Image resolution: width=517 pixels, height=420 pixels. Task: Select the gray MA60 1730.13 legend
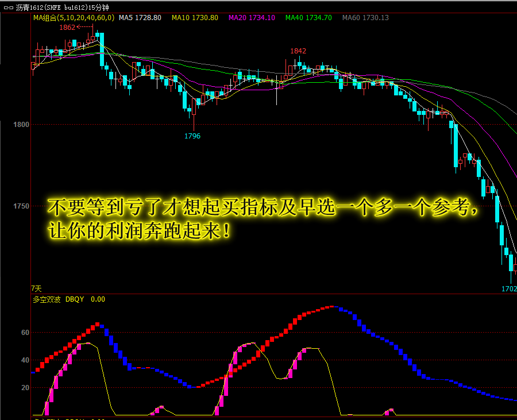click(365, 18)
